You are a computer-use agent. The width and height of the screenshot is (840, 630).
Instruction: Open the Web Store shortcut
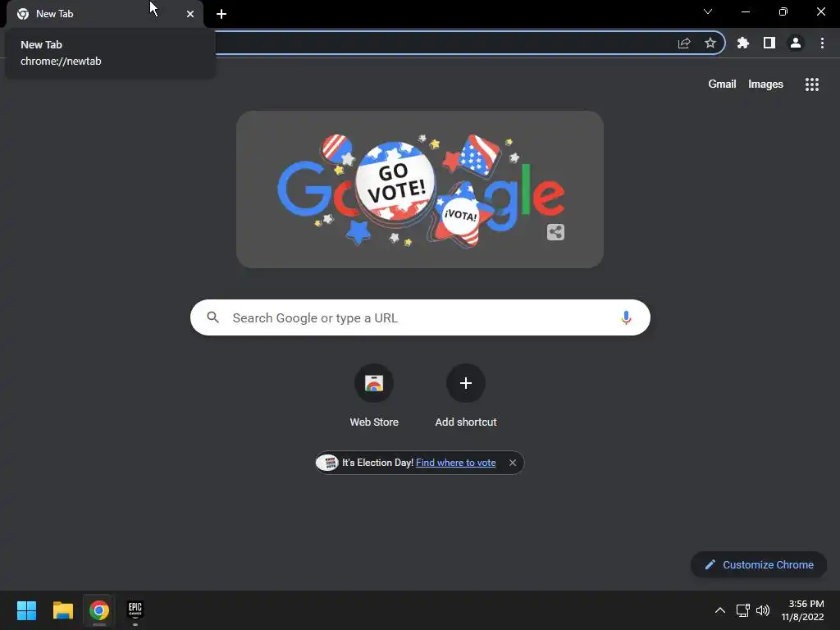(x=374, y=396)
